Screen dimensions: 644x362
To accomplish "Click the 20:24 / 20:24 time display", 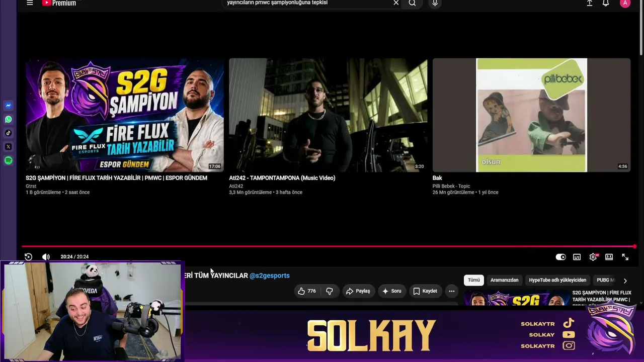I will pyautogui.click(x=74, y=257).
